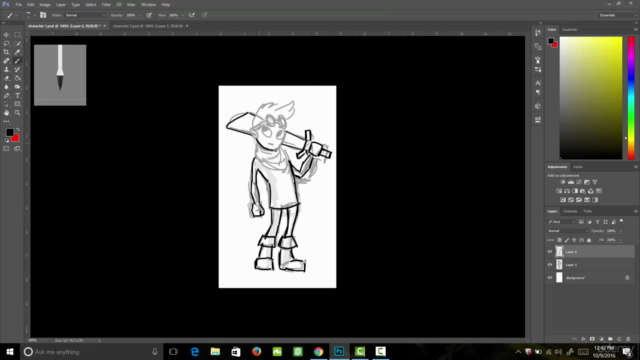Open the layer blend mode dropdown

568,231
